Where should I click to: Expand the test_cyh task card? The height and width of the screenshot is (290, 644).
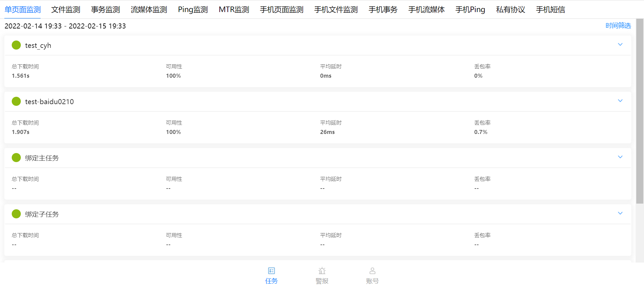pos(620,45)
